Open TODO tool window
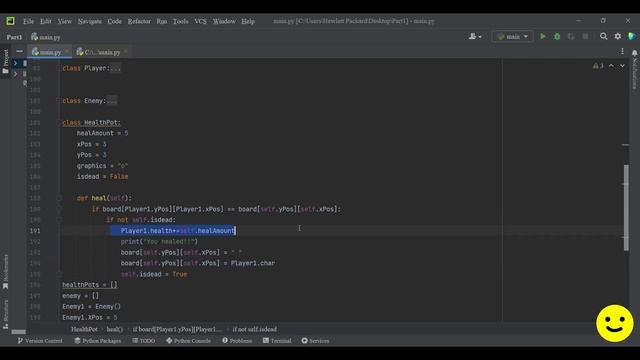Screen dimensions: 640x360 coord(143,340)
